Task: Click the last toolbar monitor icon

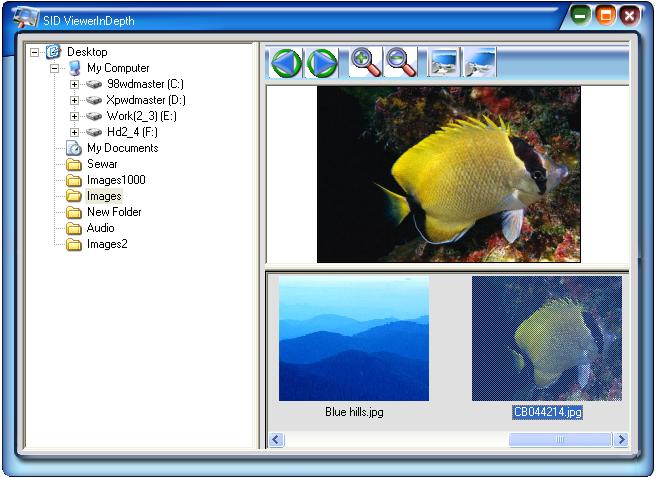Action: tap(479, 62)
